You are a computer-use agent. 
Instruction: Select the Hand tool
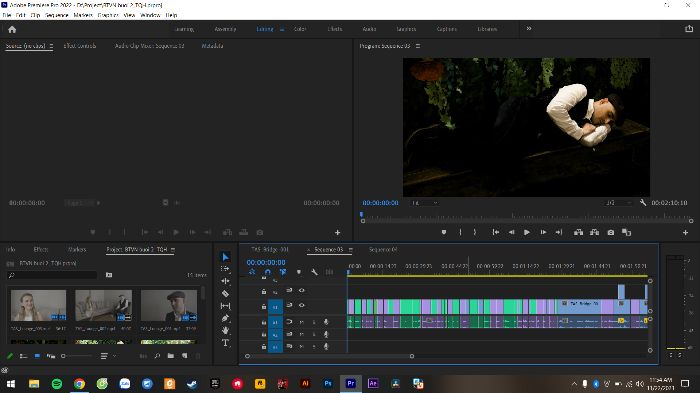coord(225,330)
